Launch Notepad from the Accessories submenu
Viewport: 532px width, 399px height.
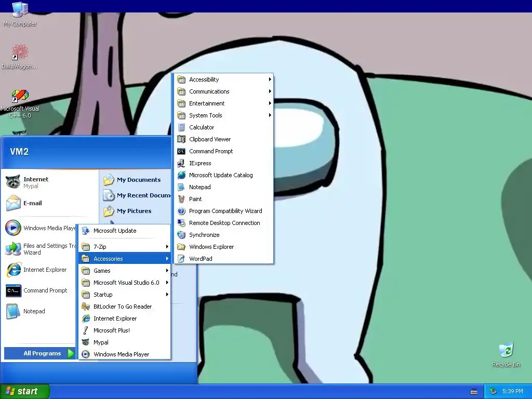223,187
